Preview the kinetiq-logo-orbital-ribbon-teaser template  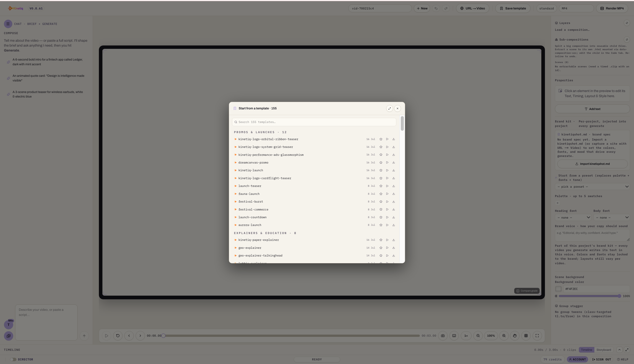pos(387,139)
